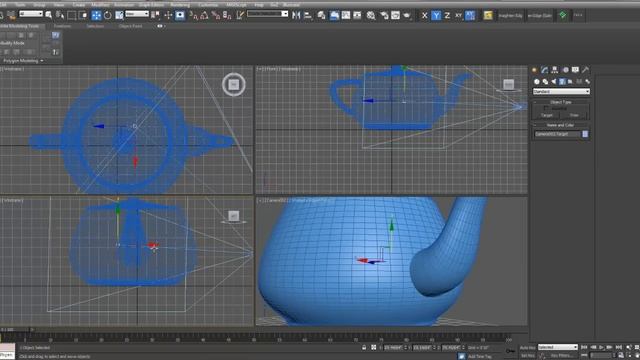Open the Material Editor icon
640x360 pixels.
(x=371, y=16)
